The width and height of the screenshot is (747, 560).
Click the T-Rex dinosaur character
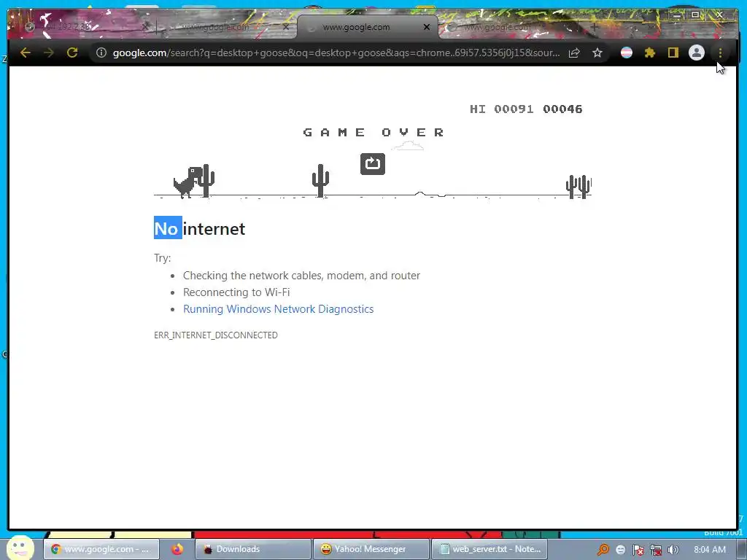coord(188,182)
